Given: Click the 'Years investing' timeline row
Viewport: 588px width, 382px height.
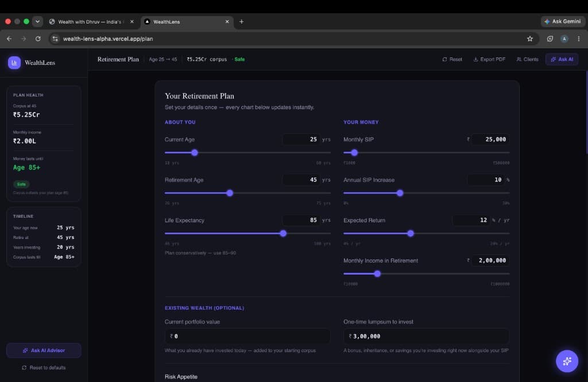Looking at the screenshot, I should click(44, 247).
